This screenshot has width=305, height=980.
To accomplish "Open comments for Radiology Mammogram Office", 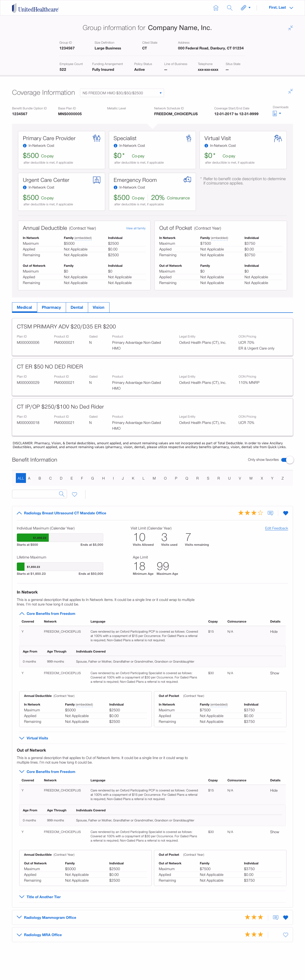I will tap(276, 917).
